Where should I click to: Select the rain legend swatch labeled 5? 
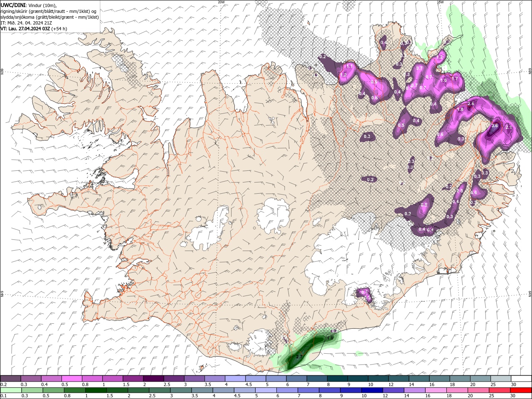tap(266, 390)
